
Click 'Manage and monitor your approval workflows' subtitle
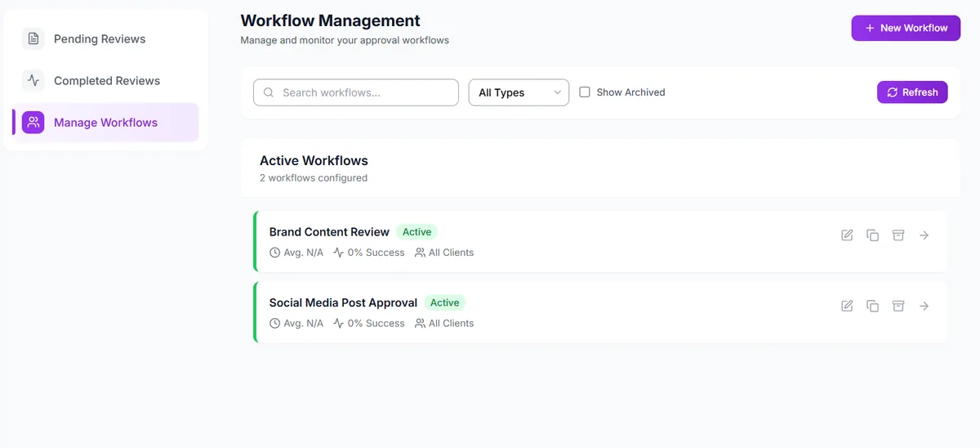345,40
